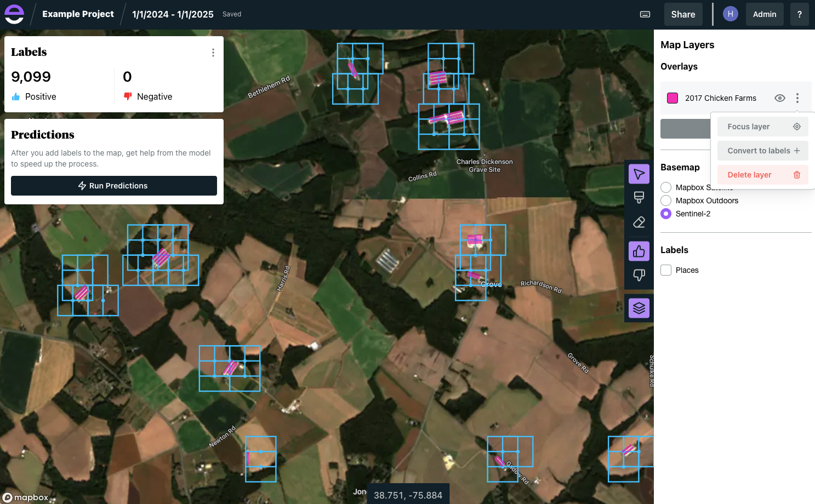815x504 pixels.
Task: Click the app logo in top left
Action: 14,14
